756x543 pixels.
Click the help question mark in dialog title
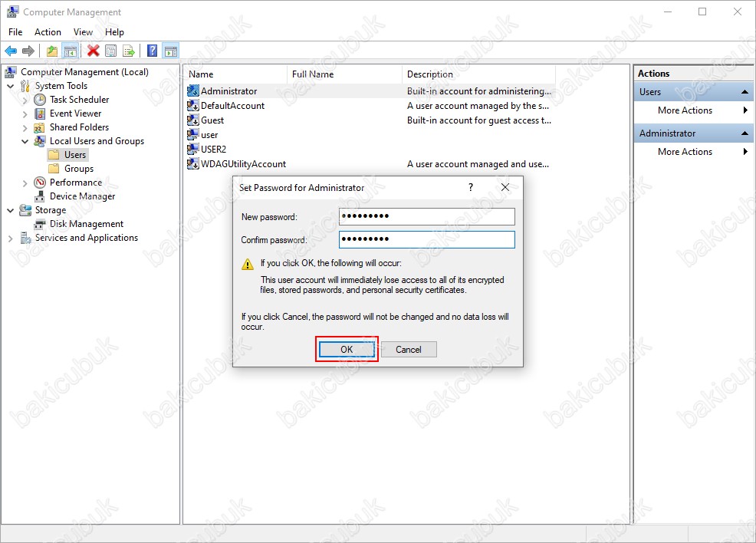coord(471,187)
